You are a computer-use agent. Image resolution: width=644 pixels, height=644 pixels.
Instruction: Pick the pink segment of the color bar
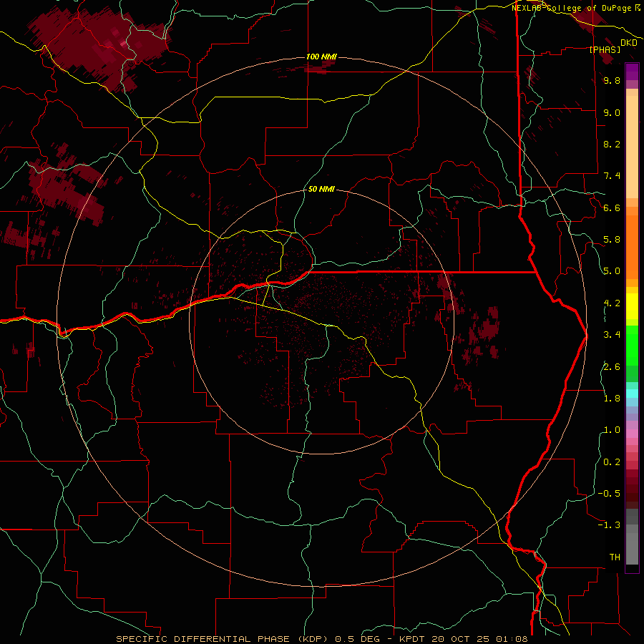tap(632, 434)
